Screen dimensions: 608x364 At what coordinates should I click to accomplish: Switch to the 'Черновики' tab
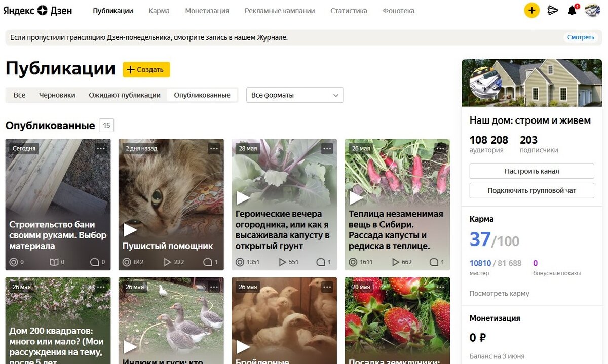pyautogui.click(x=57, y=95)
